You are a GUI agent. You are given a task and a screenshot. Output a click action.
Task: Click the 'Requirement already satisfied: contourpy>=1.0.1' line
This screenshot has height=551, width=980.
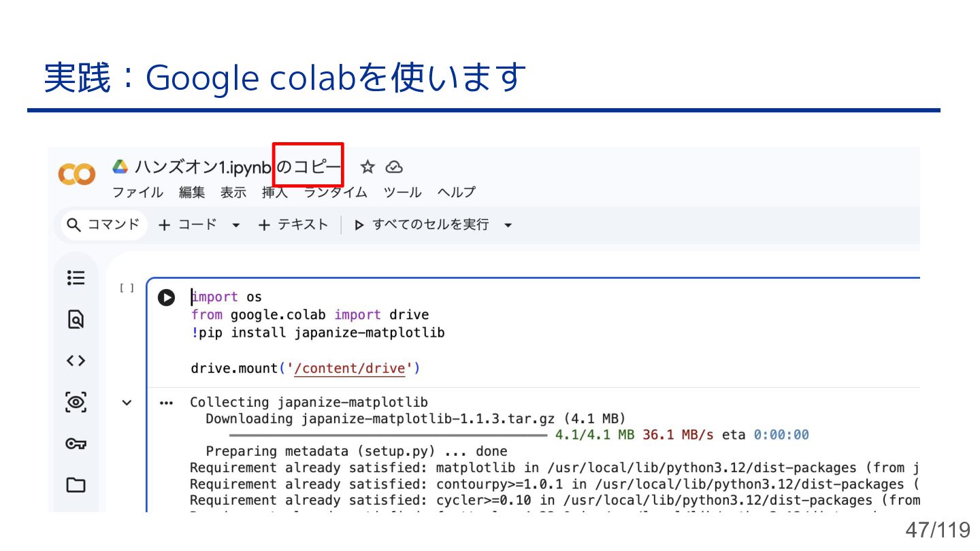[x=555, y=484]
